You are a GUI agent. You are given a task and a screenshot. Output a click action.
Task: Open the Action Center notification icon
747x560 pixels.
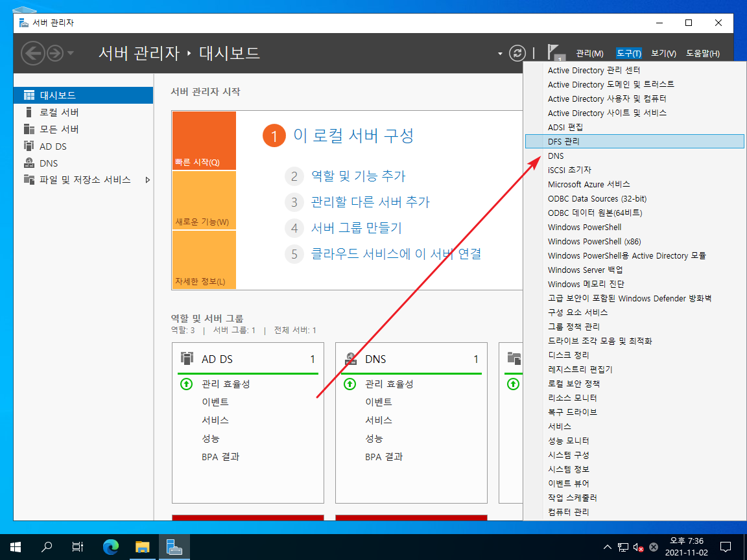pos(726,546)
